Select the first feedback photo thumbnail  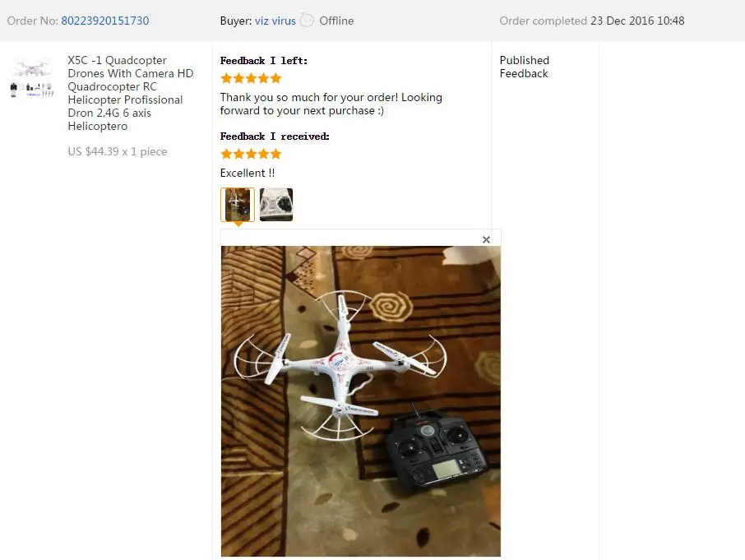click(x=238, y=205)
